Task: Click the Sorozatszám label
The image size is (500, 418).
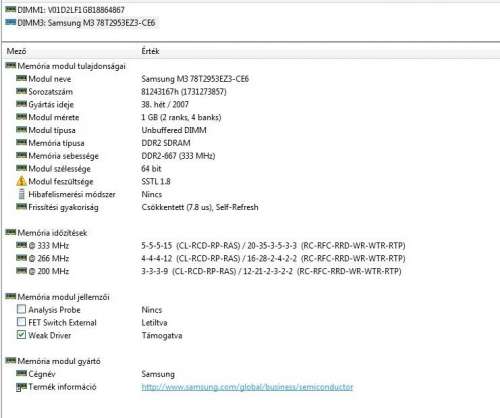Action: (x=50, y=92)
